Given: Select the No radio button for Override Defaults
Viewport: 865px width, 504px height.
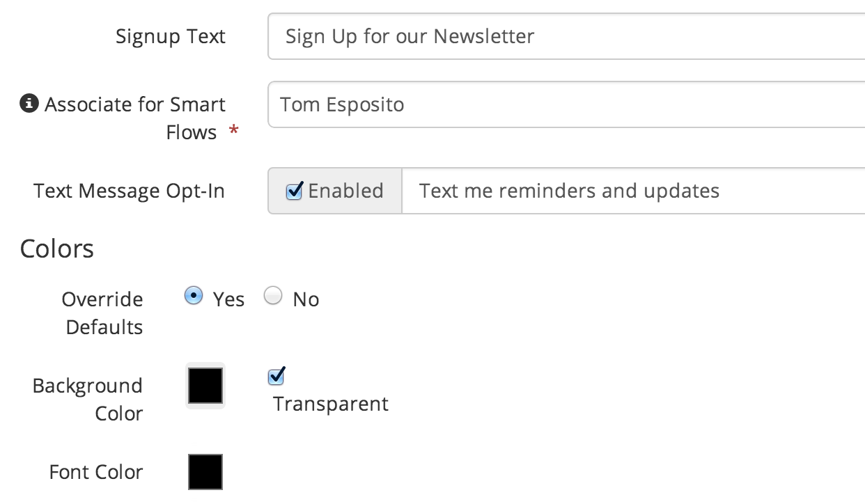Looking at the screenshot, I should tap(273, 296).
